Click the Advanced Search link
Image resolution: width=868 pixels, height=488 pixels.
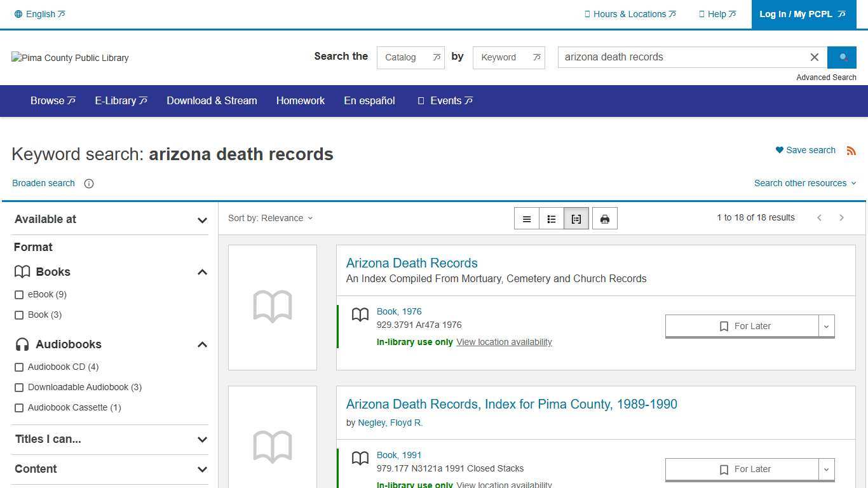[x=826, y=77]
